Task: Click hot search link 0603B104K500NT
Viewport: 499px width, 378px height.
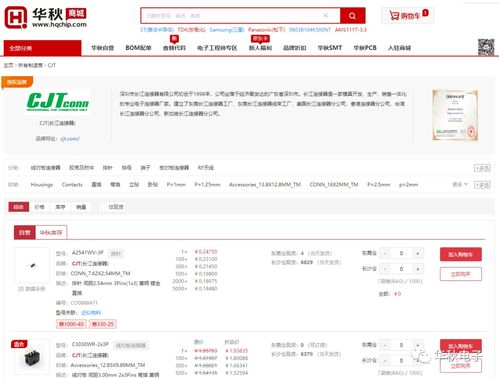Action: pyautogui.click(x=310, y=30)
